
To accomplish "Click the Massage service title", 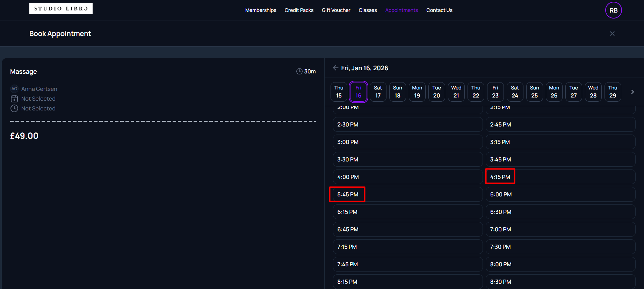I will pos(23,72).
